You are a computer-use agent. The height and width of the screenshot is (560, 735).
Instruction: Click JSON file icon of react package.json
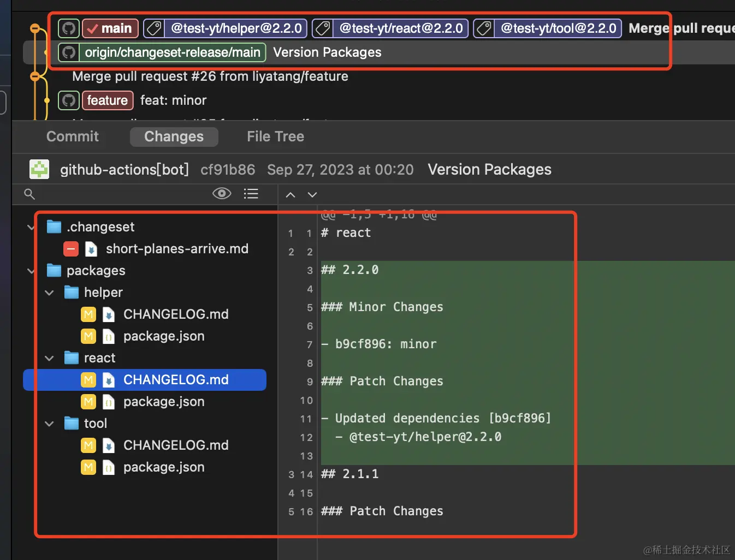tap(109, 402)
